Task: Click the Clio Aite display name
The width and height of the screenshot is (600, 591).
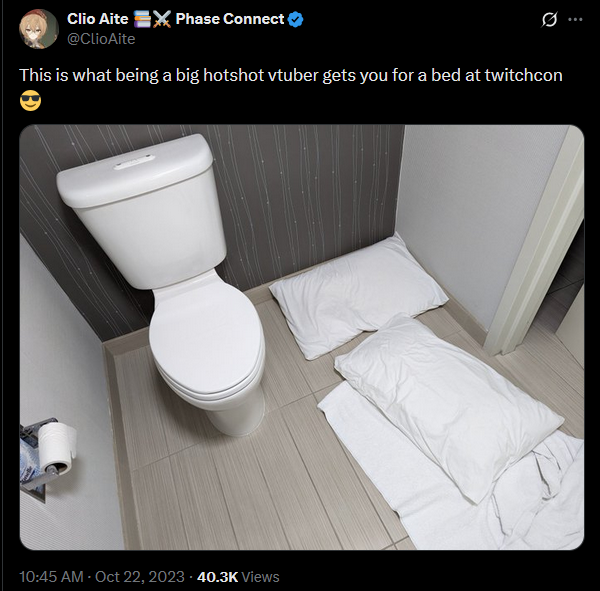Action: point(98,19)
